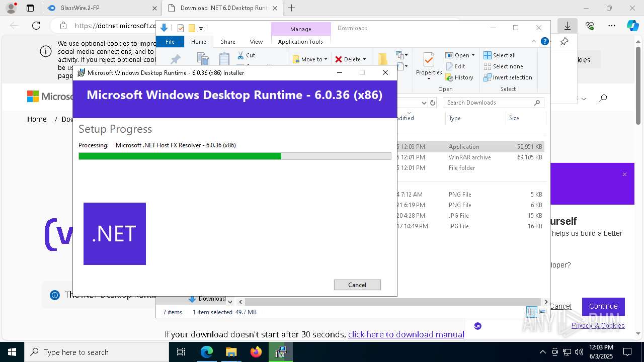Open File Explorer from taskbar
Image resolution: width=644 pixels, height=362 pixels.
pos(231,352)
